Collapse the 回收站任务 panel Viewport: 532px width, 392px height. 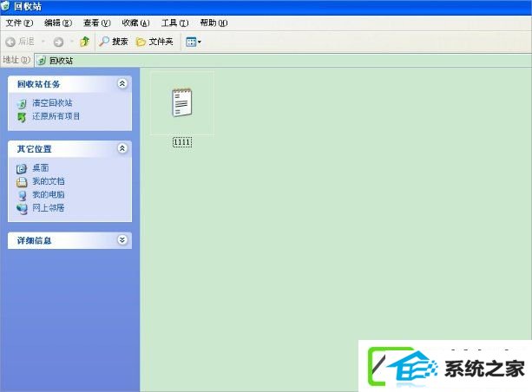click(x=122, y=84)
